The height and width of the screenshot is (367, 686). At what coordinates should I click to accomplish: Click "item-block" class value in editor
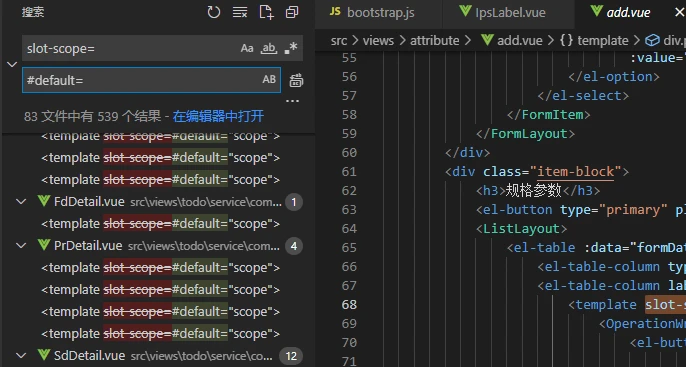click(576, 171)
